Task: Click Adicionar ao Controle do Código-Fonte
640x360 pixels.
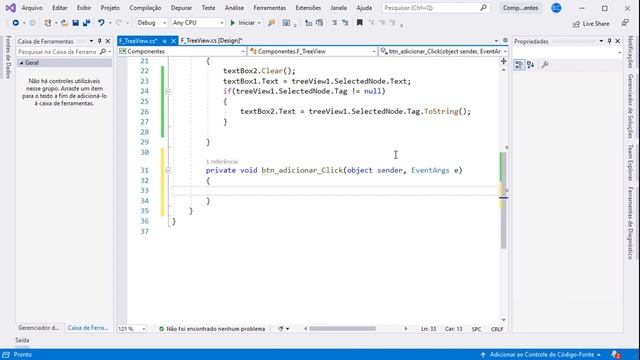Action: click(541, 355)
